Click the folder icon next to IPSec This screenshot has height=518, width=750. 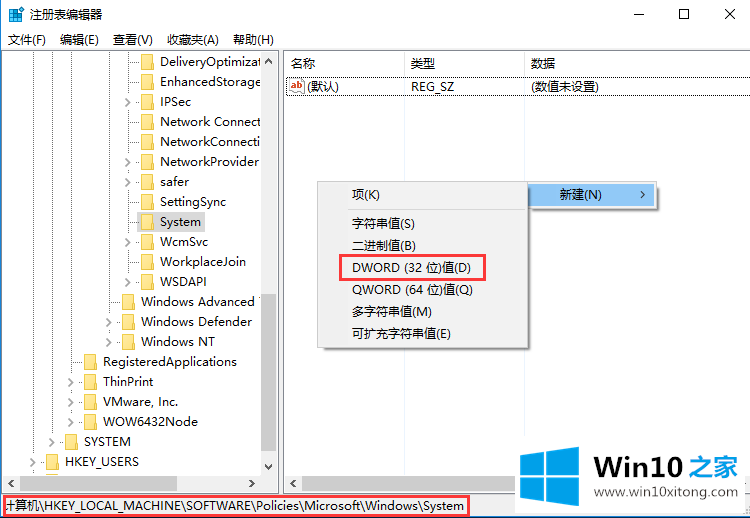click(147, 102)
